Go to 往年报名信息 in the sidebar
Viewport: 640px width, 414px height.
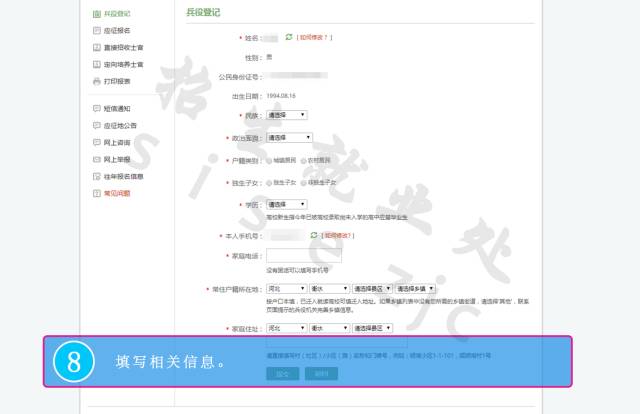pyautogui.click(x=123, y=176)
